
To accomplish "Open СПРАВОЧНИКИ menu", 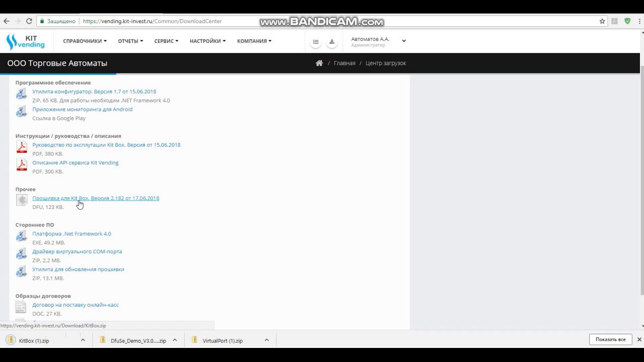I will [85, 41].
